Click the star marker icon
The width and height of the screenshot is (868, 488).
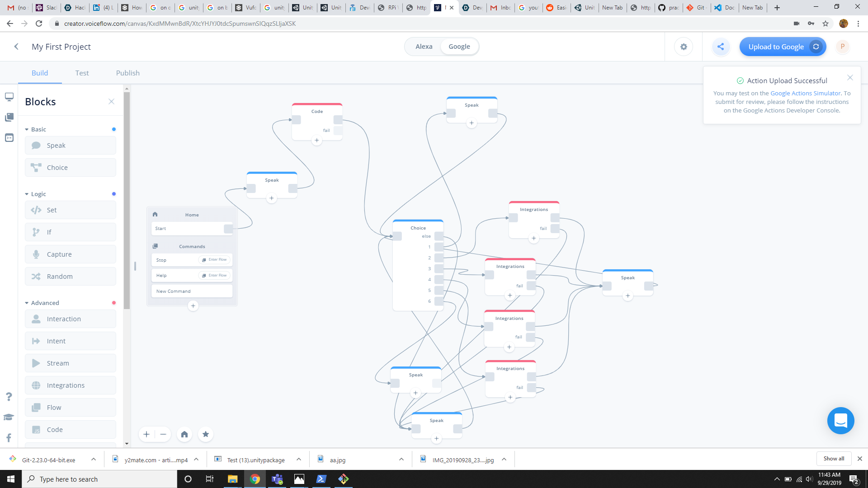(206, 434)
